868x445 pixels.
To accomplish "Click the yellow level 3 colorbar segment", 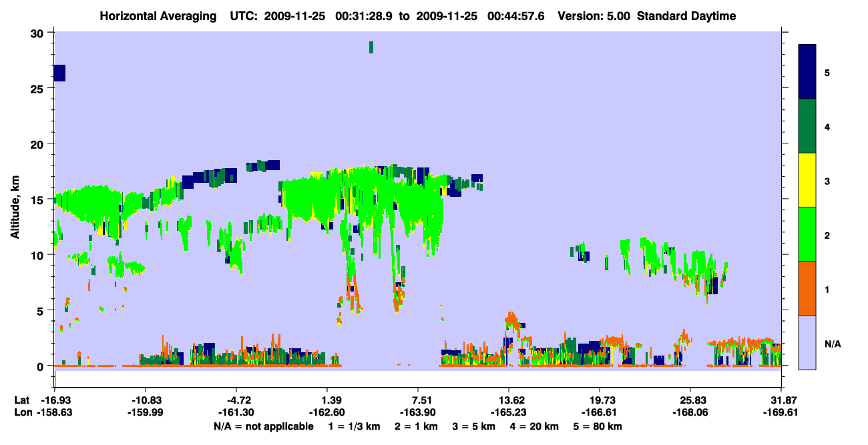I will [807, 180].
